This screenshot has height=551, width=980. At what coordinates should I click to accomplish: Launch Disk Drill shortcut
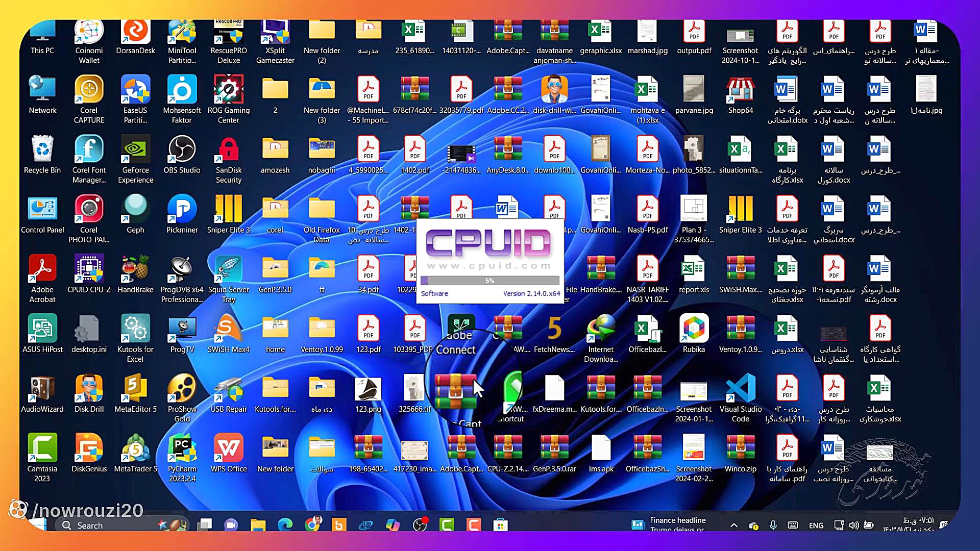tap(89, 393)
